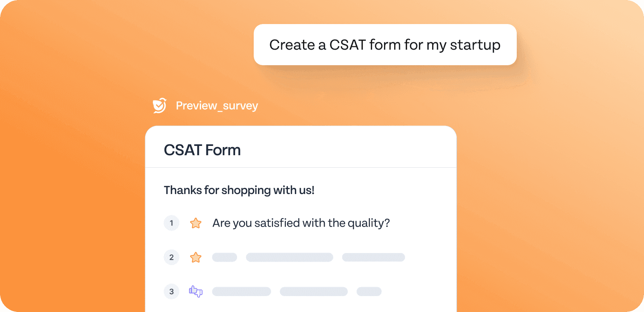Click the number 2 badge

point(171,257)
